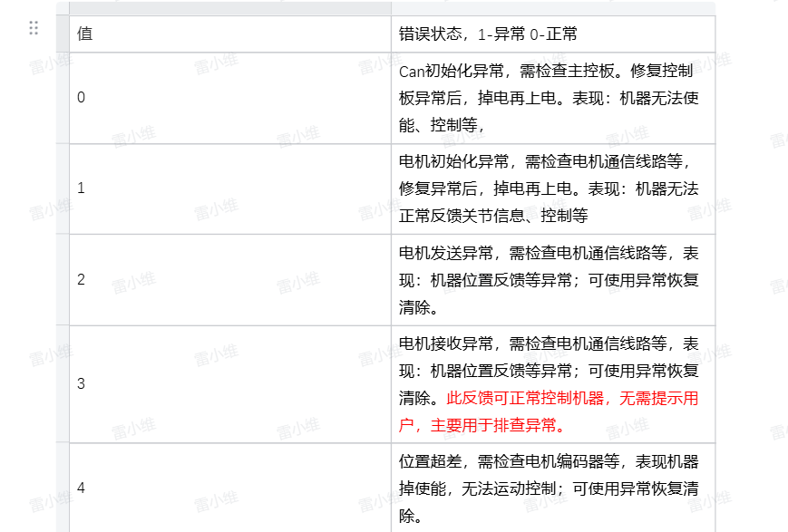Image resolution: width=788 pixels, height=532 pixels.
Task: Click the Can初始化异常 description cell
Action: coord(552,98)
